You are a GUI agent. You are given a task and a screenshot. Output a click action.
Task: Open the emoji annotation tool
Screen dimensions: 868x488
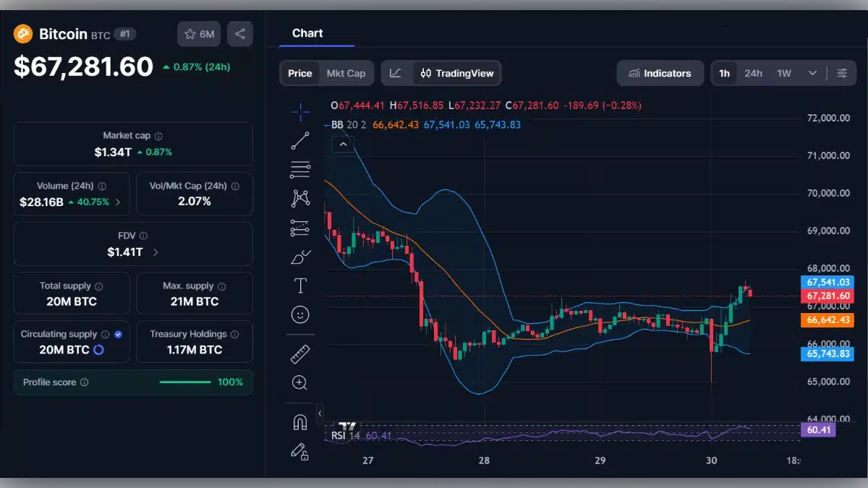[x=300, y=314]
